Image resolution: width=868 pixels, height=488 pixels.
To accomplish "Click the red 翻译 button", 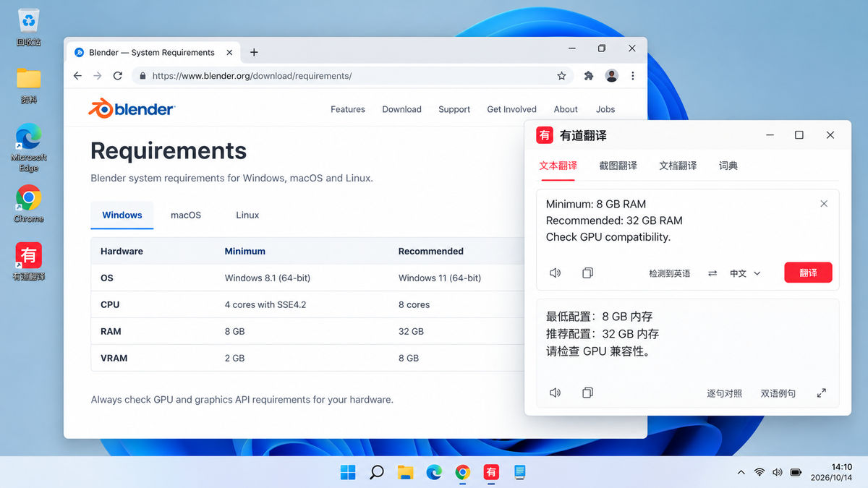I will 808,273.
